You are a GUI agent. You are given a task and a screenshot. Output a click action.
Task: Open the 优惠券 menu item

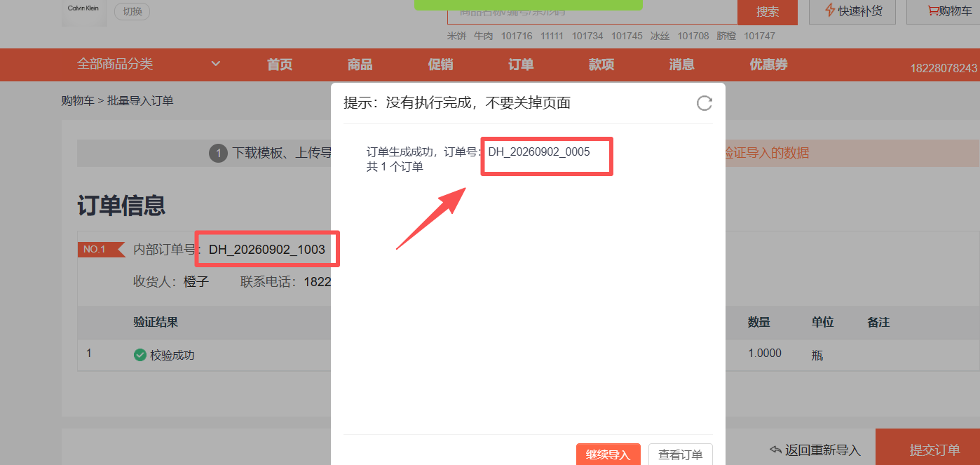pos(768,65)
